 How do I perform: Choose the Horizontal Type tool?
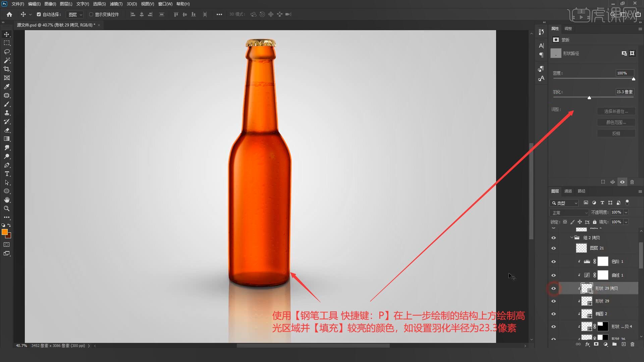7,174
